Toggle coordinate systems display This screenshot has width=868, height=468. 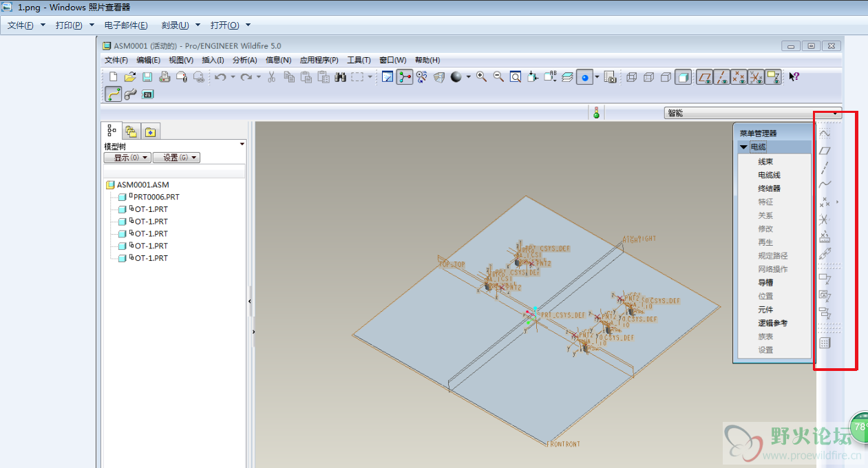(x=756, y=77)
